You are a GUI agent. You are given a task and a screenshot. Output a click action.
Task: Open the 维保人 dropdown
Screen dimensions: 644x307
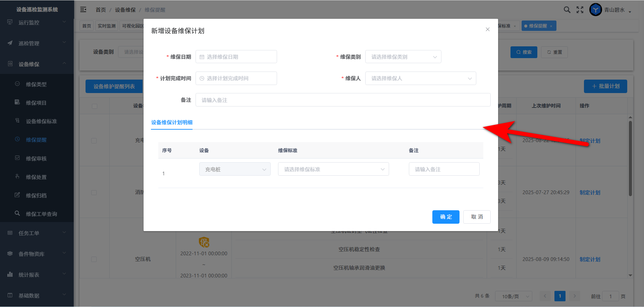(x=420, y=78)
